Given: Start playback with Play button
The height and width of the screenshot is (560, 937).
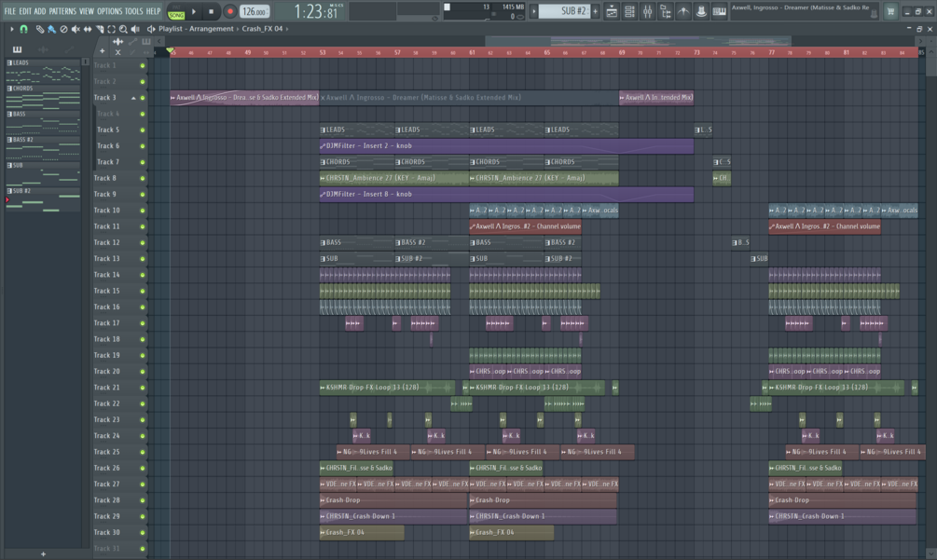Looking at the screenshot, I should point(194,11).
